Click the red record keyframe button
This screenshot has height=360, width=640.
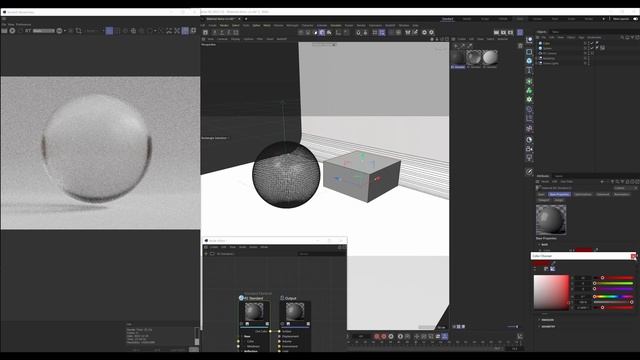point(377,336)
